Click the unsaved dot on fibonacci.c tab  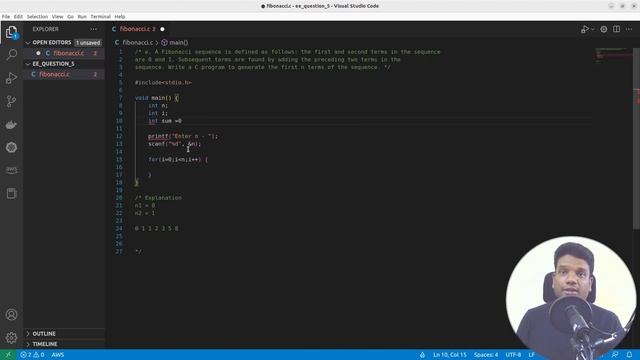click(x=162, y=29)
